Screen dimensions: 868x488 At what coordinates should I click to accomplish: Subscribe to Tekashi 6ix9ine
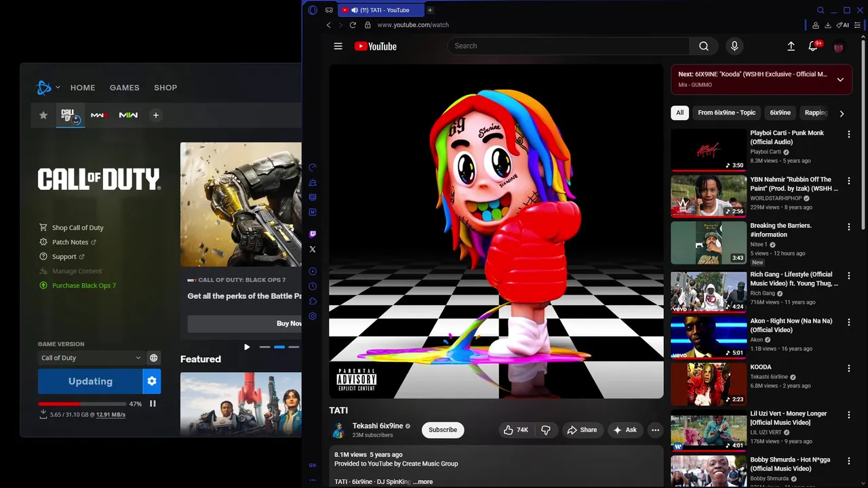pyautogui.click(x=443, y=430)
